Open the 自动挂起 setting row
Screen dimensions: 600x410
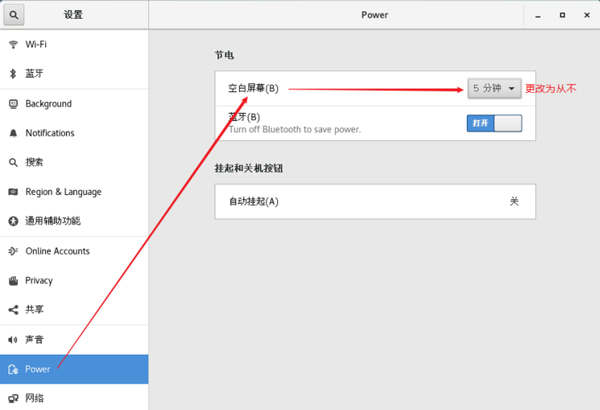tap(375, 201)
